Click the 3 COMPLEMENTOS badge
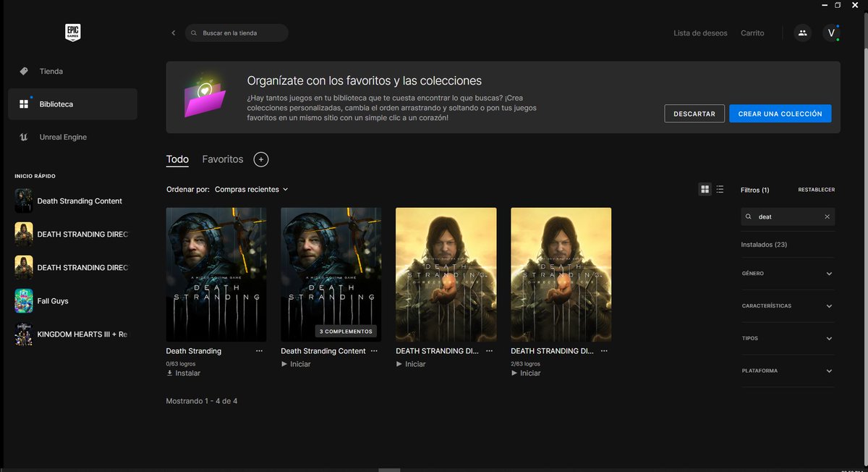 346,332
